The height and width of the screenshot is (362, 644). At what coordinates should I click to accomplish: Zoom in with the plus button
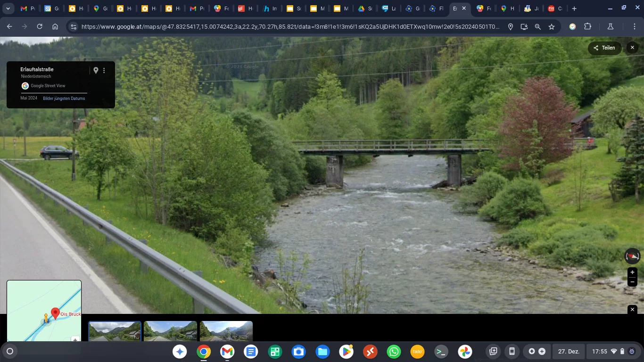[632, 272]
